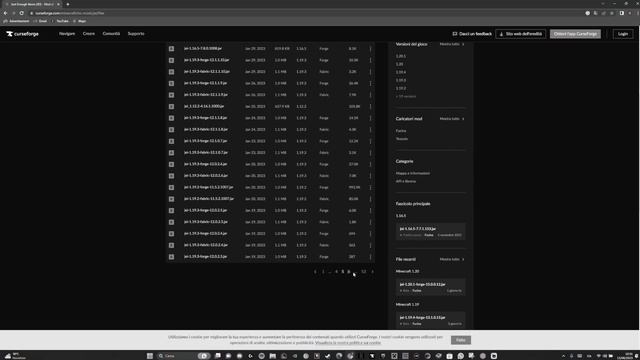Filter by game version 1.20.1
The height and width of the screenshot is (360, 640).
click(401, 56)
